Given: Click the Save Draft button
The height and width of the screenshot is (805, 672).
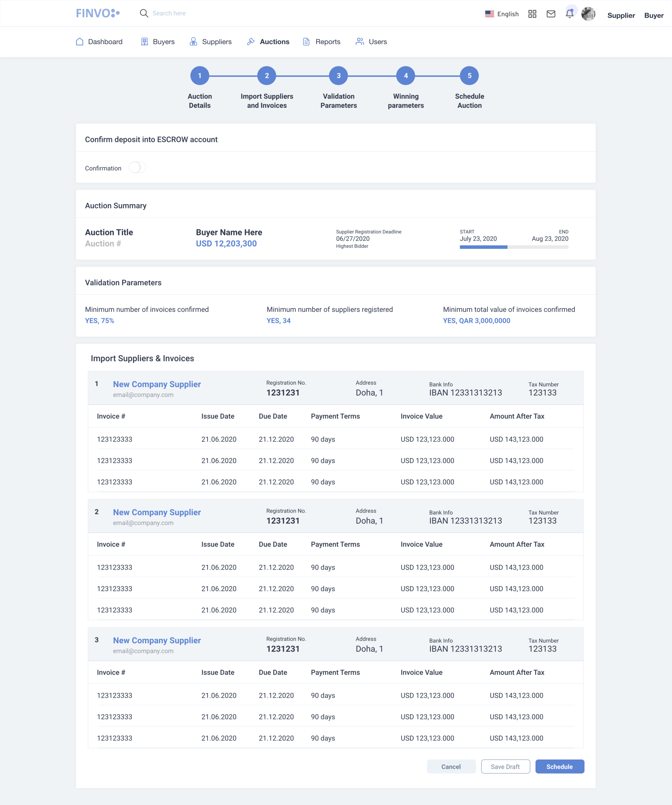Looking at the screenshot, I should click(505, 767).
